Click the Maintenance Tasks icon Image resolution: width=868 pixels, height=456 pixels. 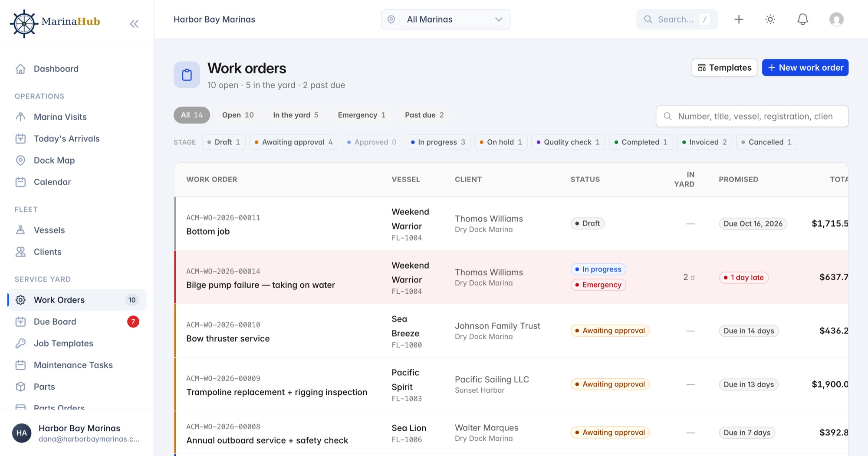tap(20, 365)
